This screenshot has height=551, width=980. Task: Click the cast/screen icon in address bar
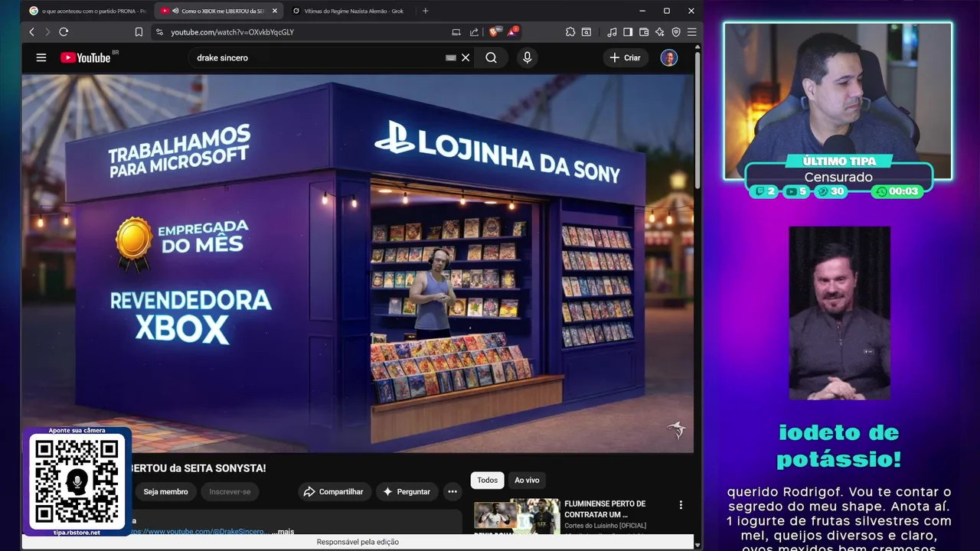[x=456, y=31]
